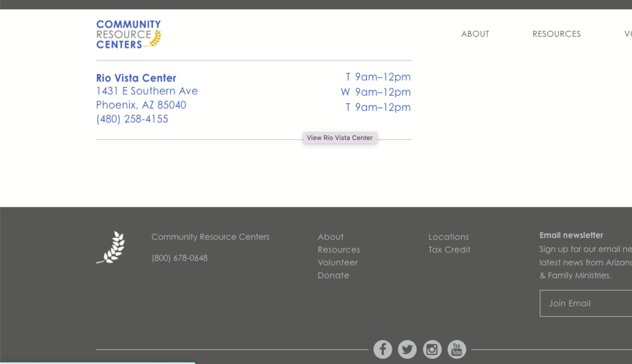This screenshot has height=364, width=632.
Task: Click the Community Resource Centers footer text
Action: [x=210, y=237]
